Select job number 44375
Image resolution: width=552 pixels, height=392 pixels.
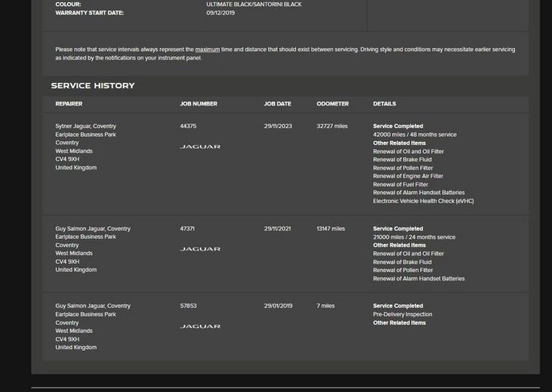pos(188,127)
